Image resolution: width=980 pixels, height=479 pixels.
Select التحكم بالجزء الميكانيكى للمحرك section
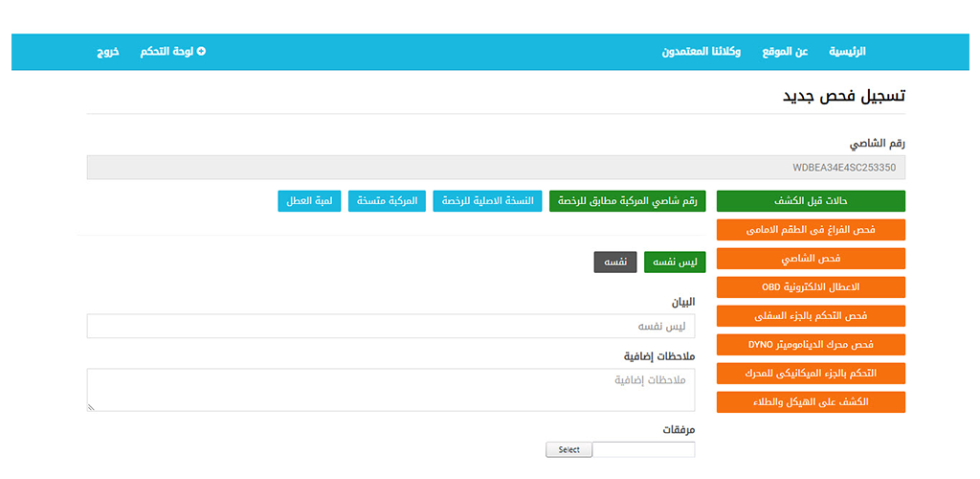click(x=811, y=374)
